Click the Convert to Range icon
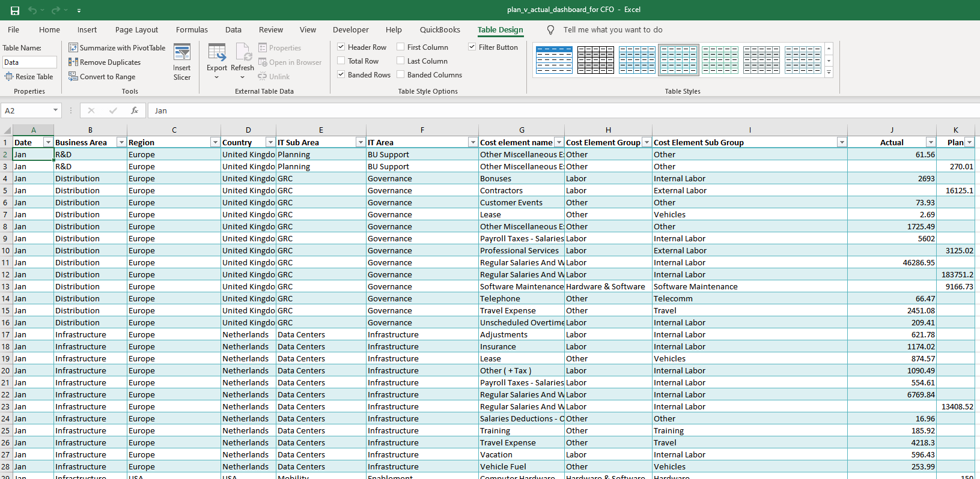Viewport: 980px width, 479px height. [73, 76]
